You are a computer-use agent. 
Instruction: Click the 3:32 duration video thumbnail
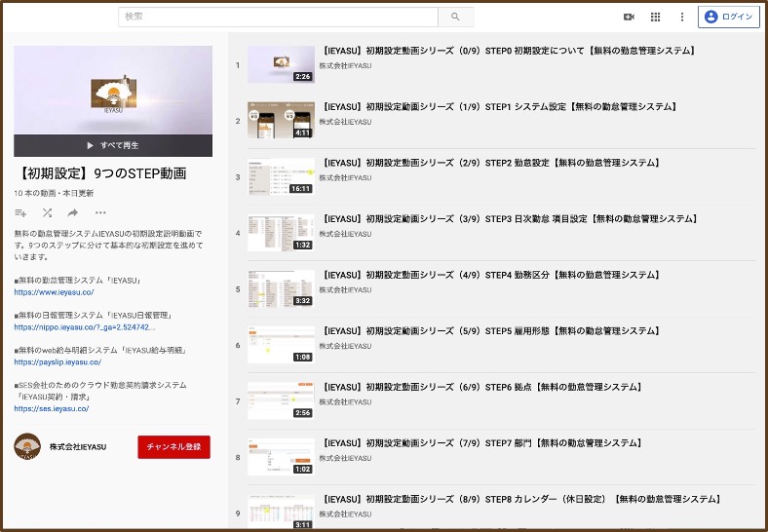(x=281, y=289)
